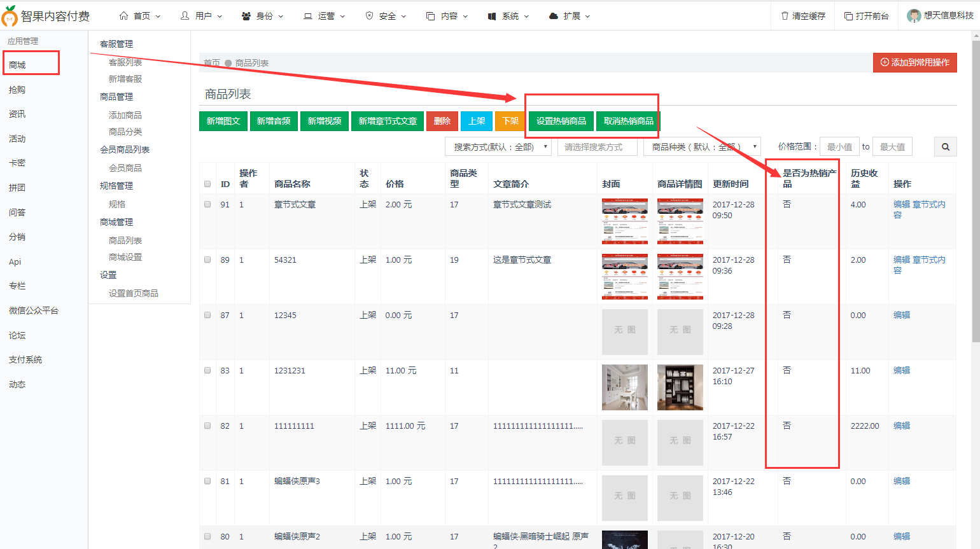980x549 pixels.
Task: Click the search magnifier icon button
Action: click(945, 147)
